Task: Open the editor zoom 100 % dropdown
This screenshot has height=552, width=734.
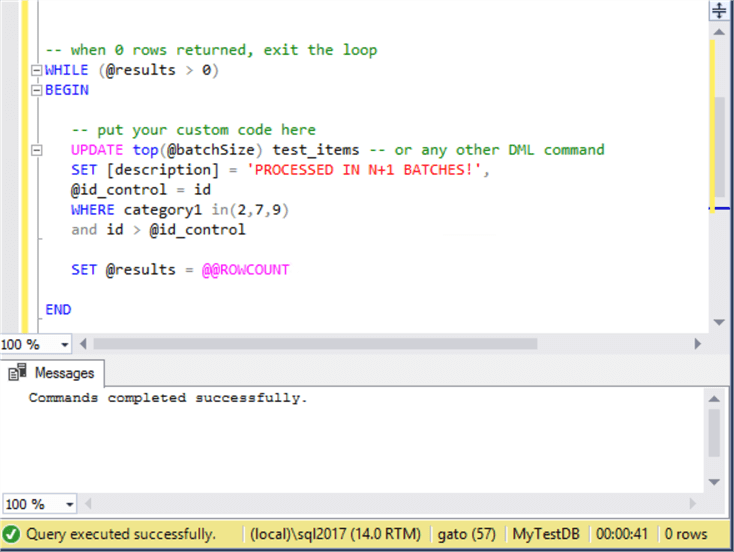Action: (x=65, y=345)
